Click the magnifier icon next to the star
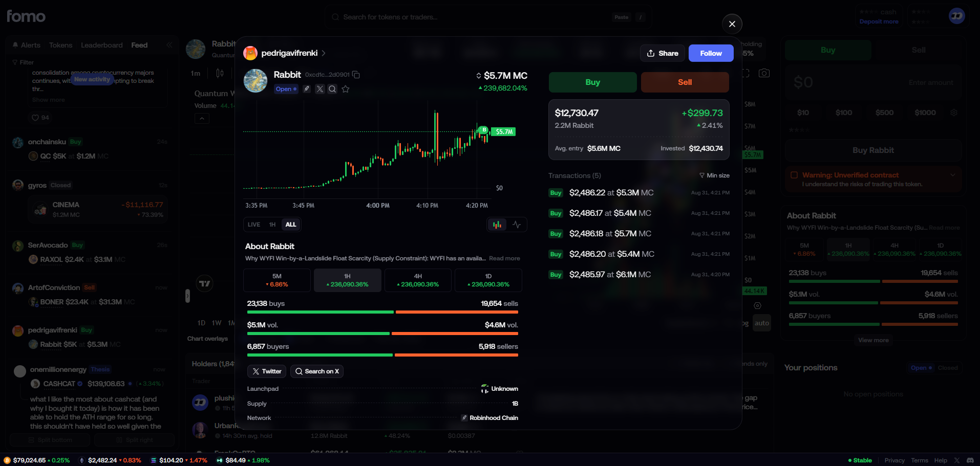 pyautogui.click(x=332, y=89)
